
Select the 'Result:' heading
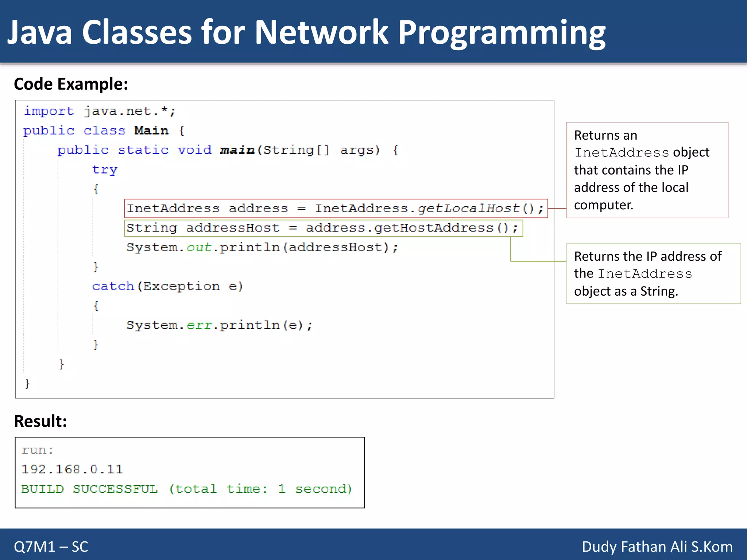(40, 421)
